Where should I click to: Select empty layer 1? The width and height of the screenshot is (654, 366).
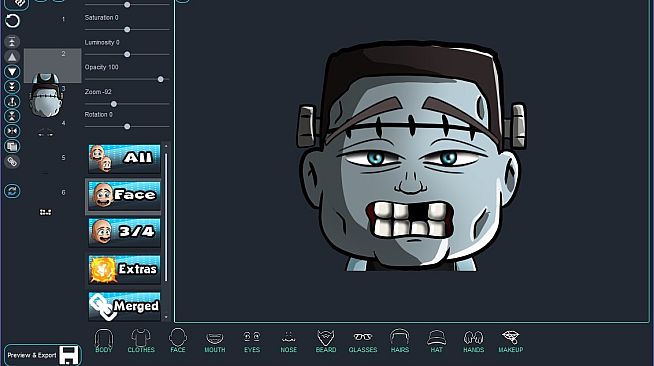52,31
